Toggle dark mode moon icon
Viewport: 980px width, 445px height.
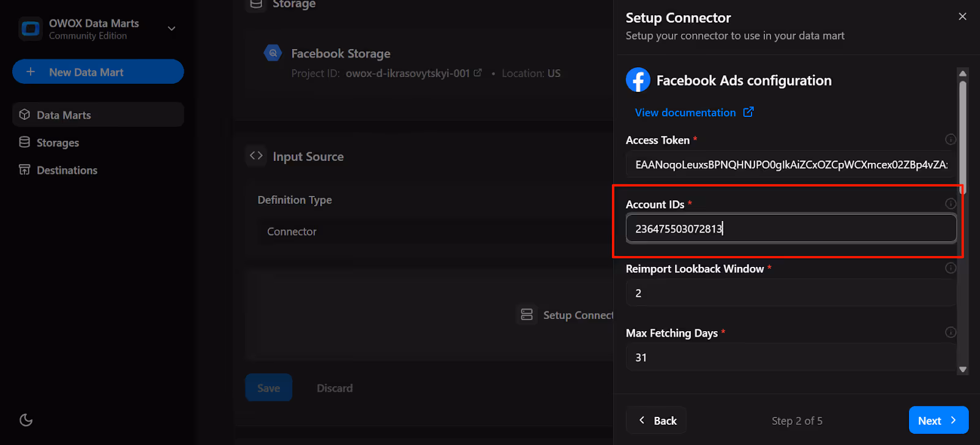[26, 420]
